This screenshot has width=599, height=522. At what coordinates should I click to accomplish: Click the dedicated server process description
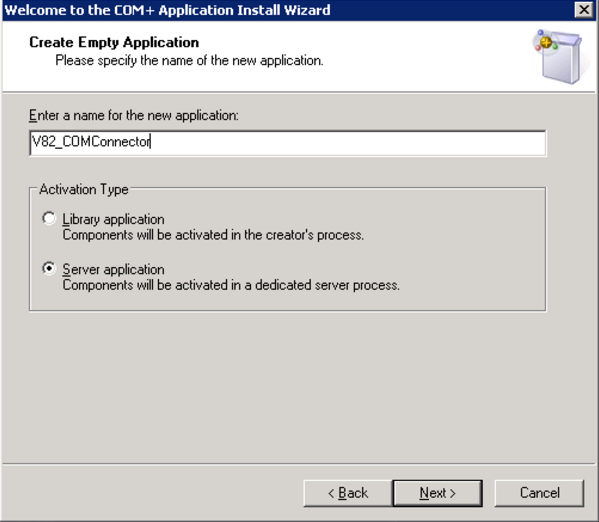231,285
